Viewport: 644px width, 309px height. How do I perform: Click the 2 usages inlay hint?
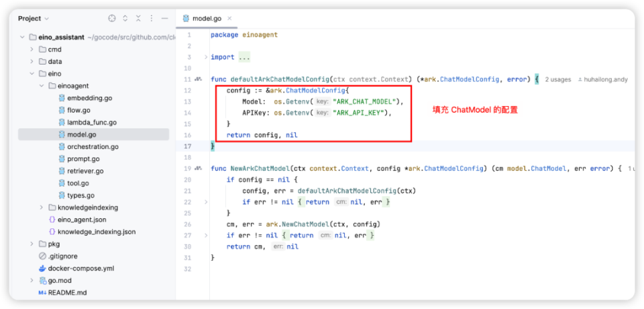click(559, 79)
